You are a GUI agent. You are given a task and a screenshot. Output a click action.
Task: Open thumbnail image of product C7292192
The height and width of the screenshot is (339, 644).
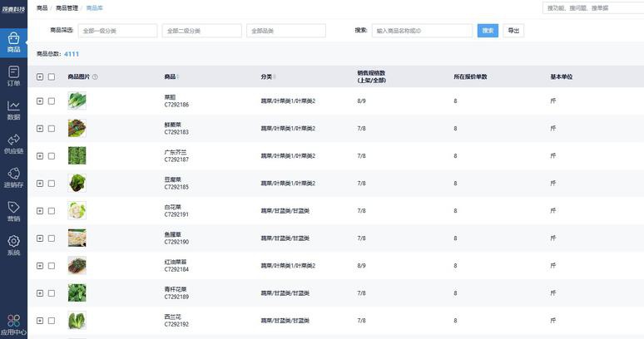77,321
